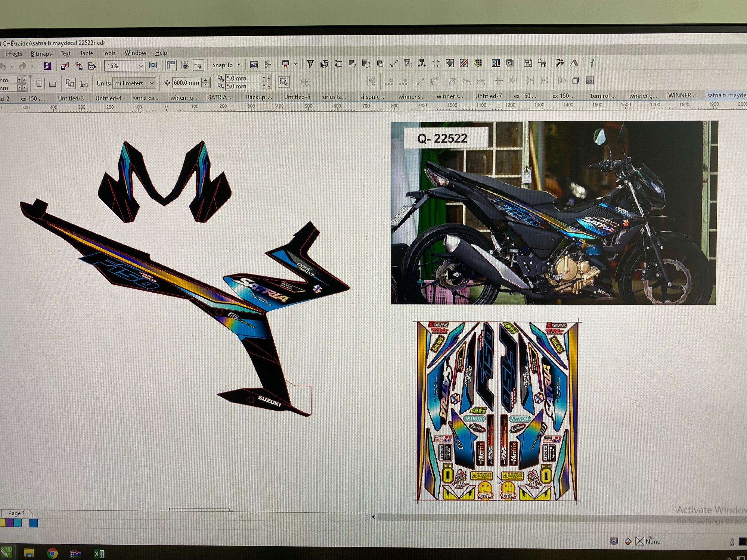Click the Publish to PDF icon
This screenshot has width=747, height=560.
(x=92, y=66)
